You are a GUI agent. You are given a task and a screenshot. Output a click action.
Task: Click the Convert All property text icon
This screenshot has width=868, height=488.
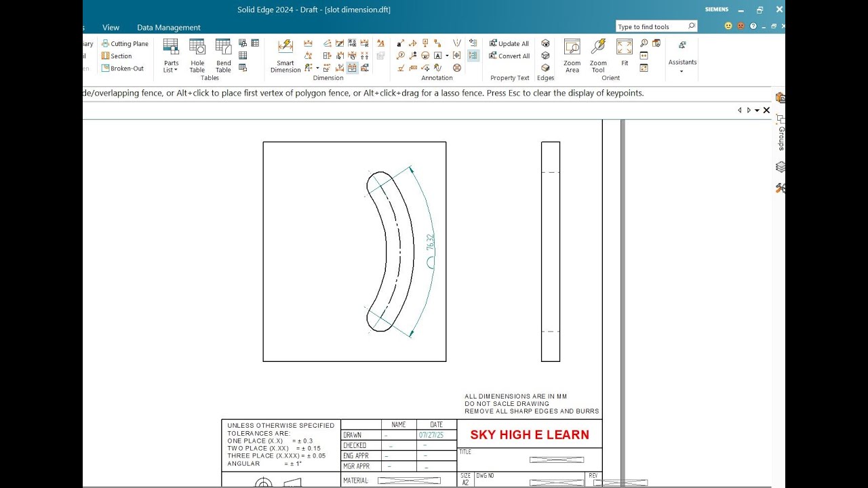point(509,56)
